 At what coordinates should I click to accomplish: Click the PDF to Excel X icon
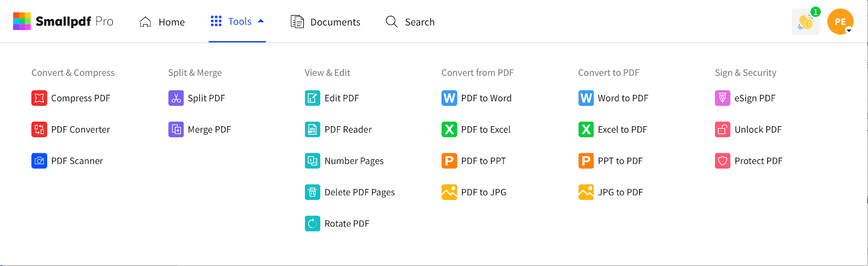[x=449, y=129]
